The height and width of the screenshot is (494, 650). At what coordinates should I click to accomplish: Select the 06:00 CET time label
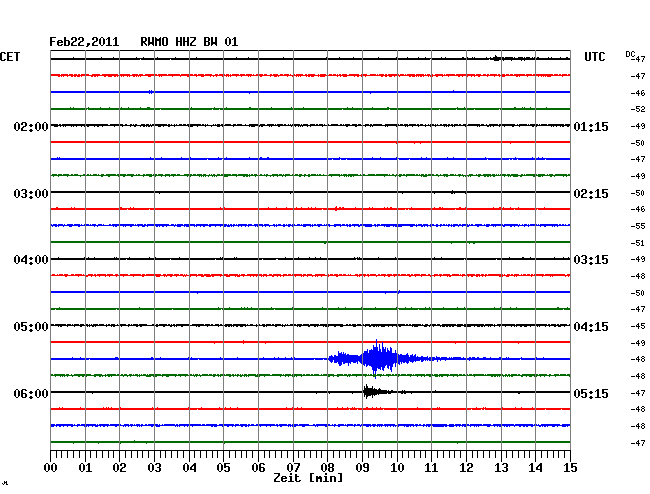(31, 393)
